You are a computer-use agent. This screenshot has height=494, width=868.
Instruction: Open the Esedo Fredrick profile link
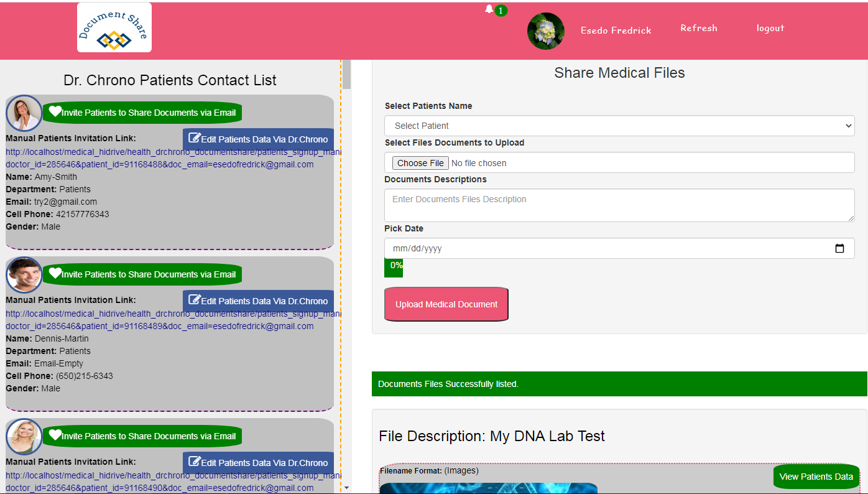pyautogui.click(x=616, y=30)
